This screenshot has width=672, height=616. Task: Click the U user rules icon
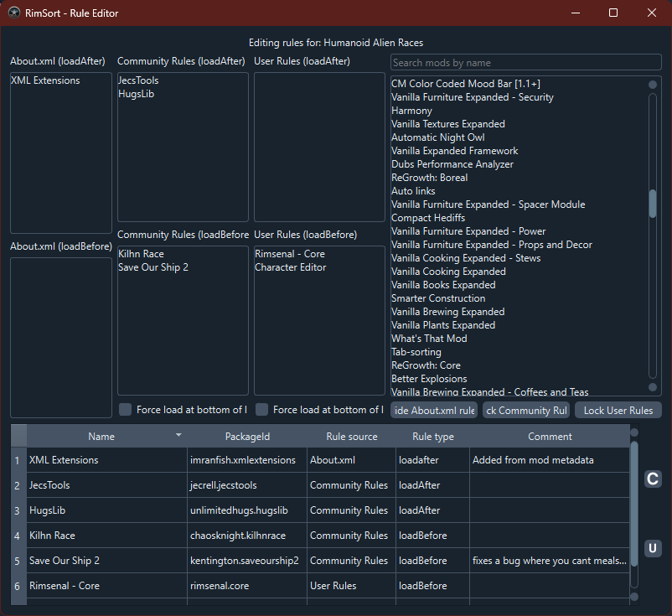(653, 548)
